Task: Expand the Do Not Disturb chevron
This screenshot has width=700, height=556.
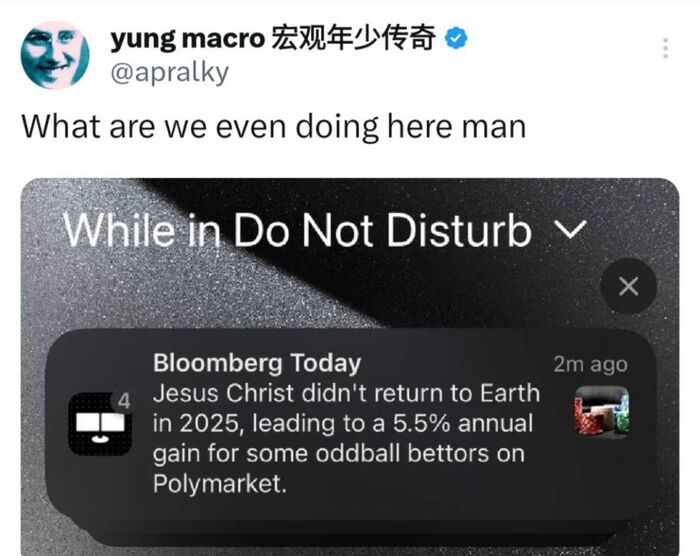Action: point(570,230)
